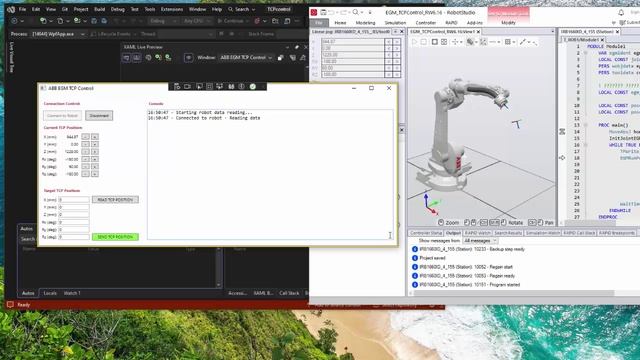Close the EGM_TCPControl View1 tab

click(x=478, y=31)
